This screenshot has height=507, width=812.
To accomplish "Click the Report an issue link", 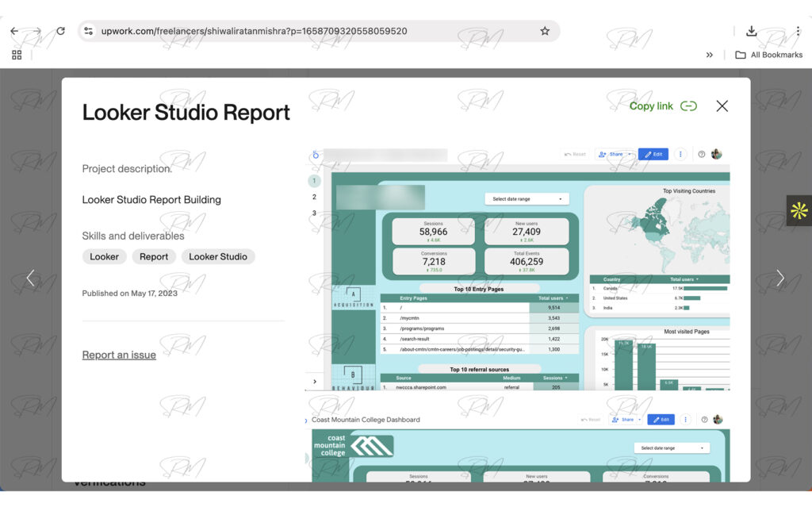I will point(119,355).
